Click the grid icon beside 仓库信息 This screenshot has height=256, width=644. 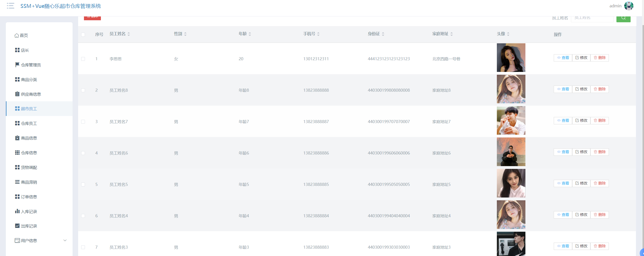[x=17, y=153]
